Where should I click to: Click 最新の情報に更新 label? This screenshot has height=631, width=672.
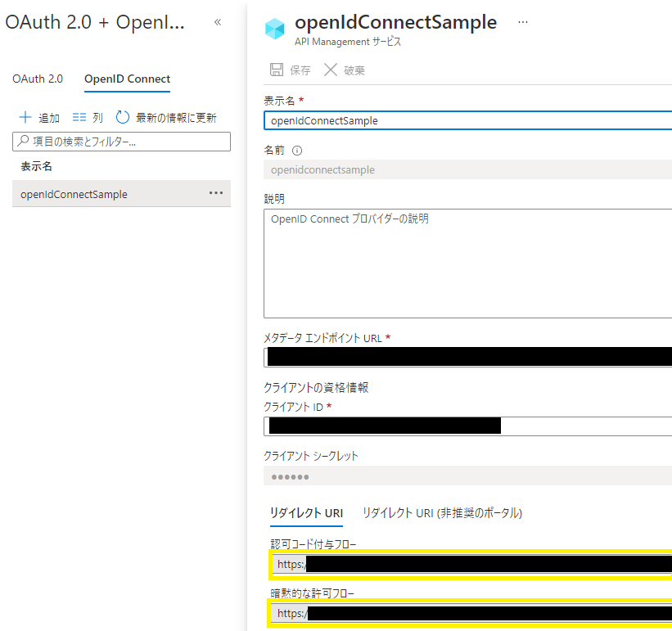click(x=176, y=118)
